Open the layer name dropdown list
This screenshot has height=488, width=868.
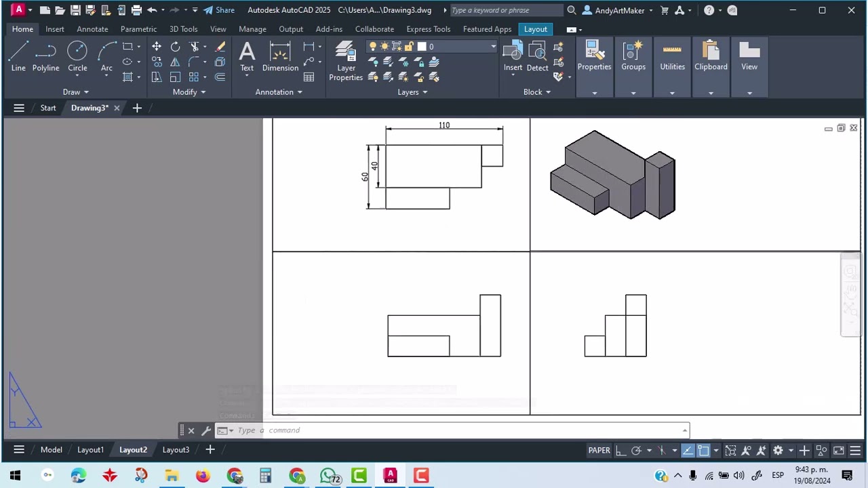pyautogui.click(x=493, y=46)
